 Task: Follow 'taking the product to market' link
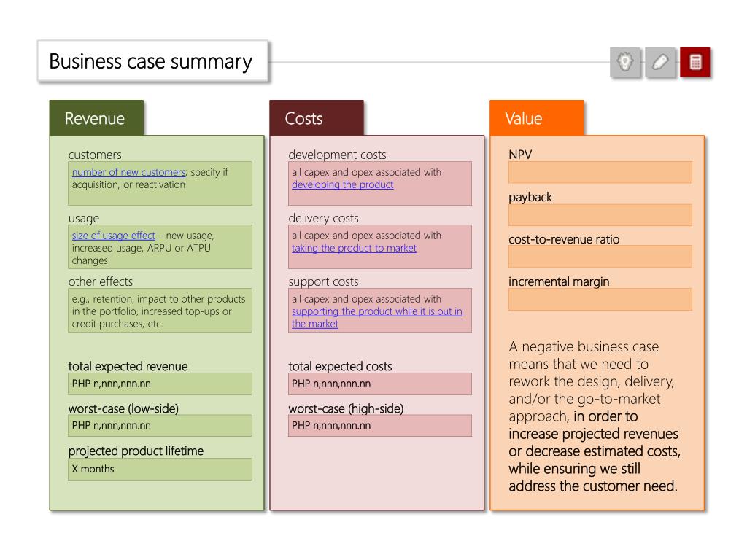pyautogui.click(x=354, y=248)
